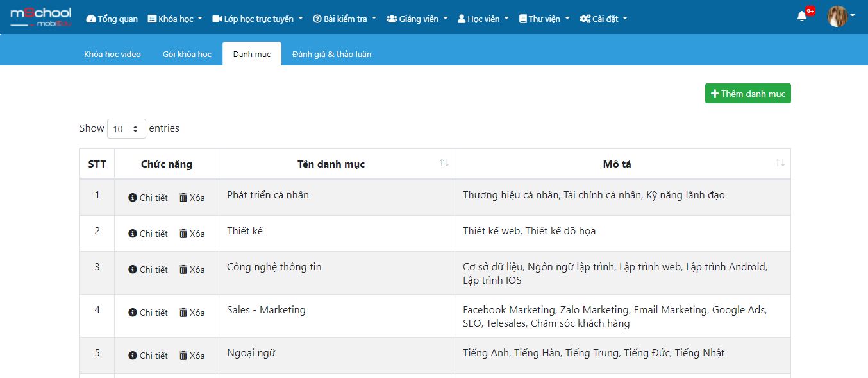
Task: Click info icon for Sales - Marketing
Action: [x=133, y=313]
